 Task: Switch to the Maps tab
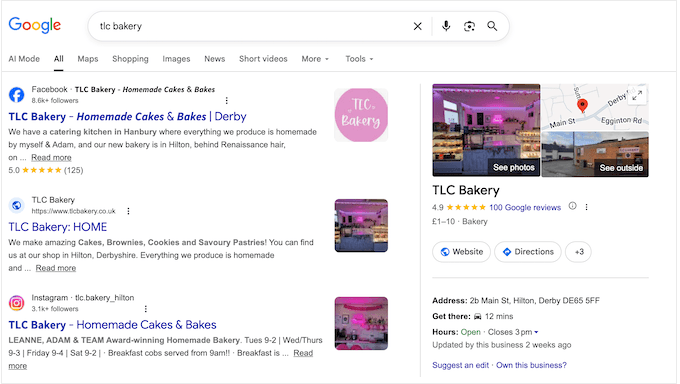(88, 59)
